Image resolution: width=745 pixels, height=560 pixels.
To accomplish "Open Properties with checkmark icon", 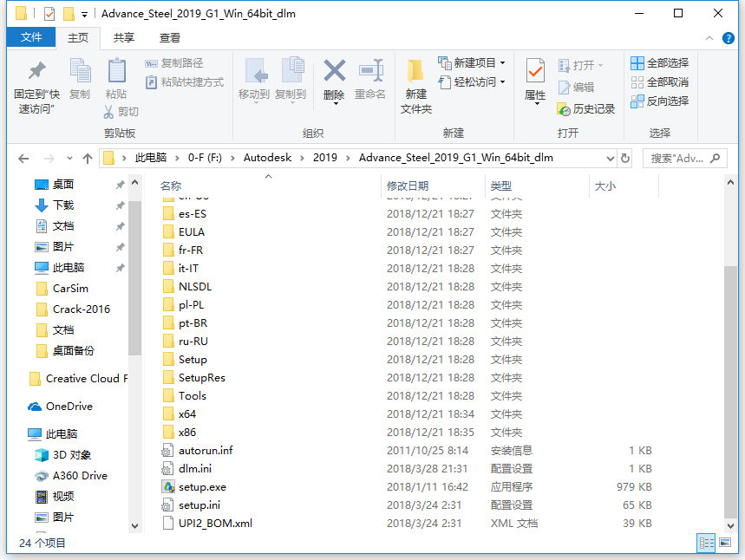I will [535, 72].
